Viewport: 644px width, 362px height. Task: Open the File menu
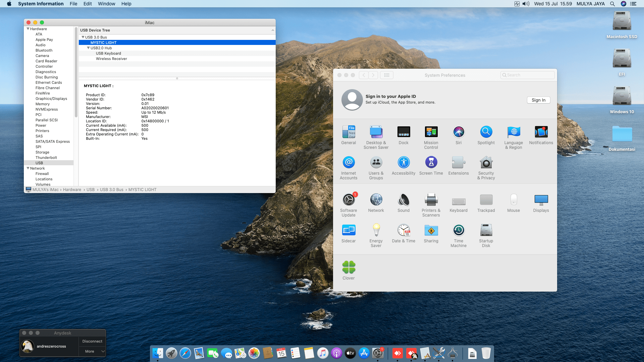coord(73,4)
